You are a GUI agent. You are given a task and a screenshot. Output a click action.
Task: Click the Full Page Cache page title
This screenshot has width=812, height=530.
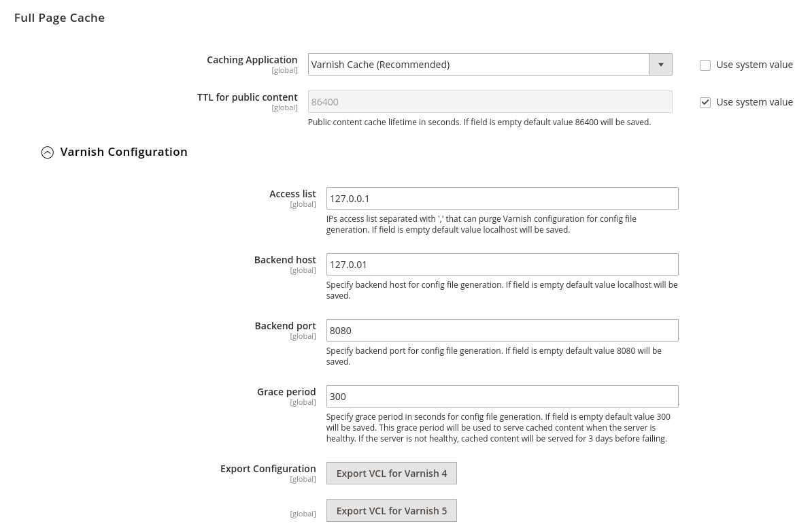click(x=59, y=18)
